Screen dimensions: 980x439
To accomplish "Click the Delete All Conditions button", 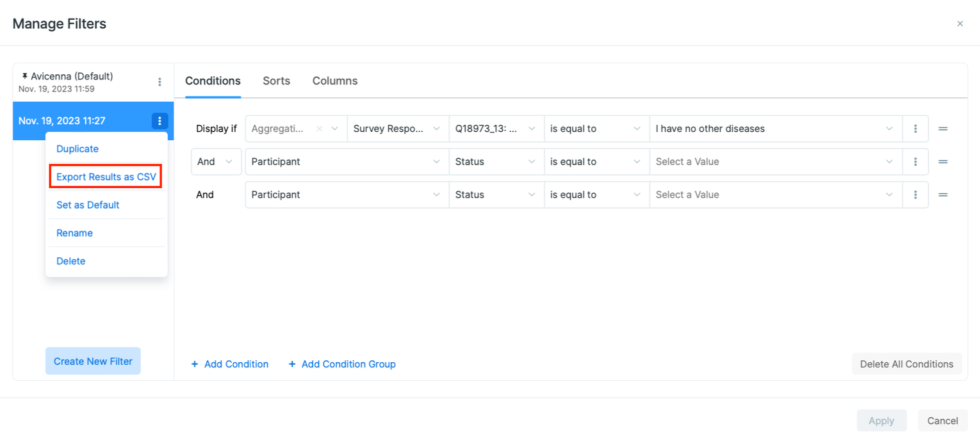I will tap(906, 363).
